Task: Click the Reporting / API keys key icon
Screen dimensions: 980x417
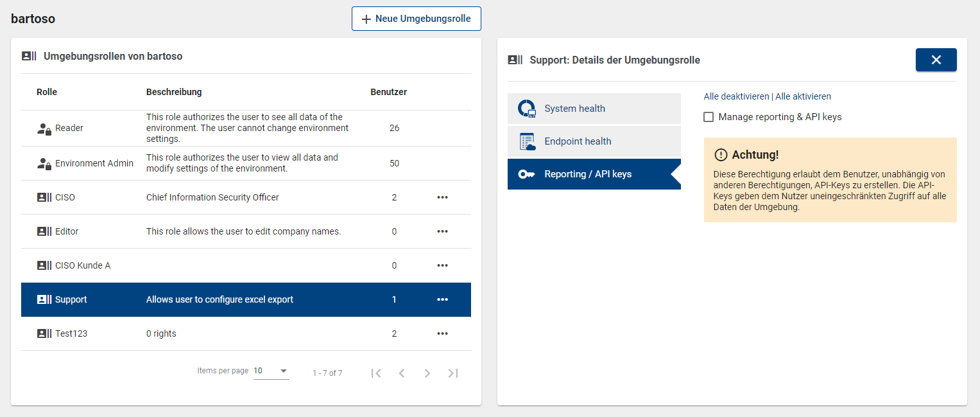Action: click(x=527, y=174)
